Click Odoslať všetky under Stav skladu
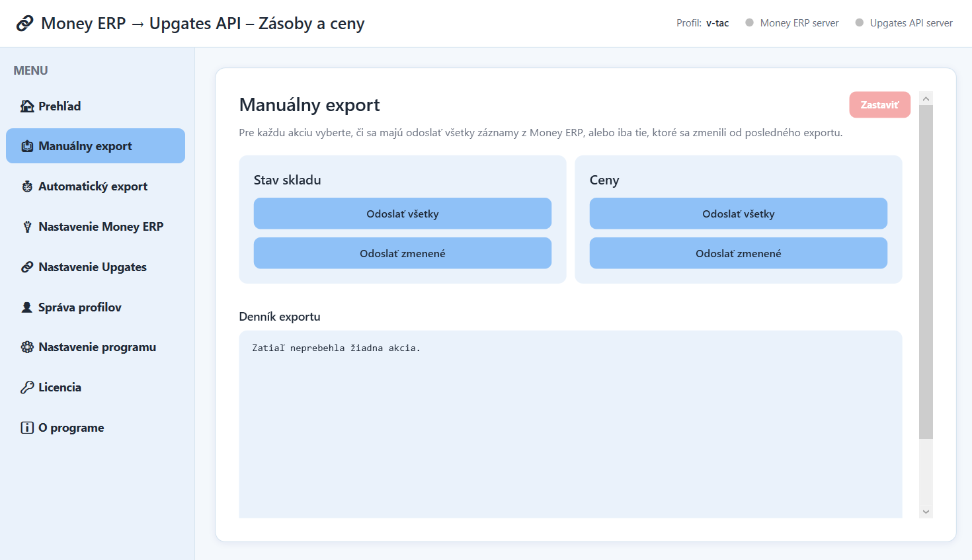 [x=403, y=214]
